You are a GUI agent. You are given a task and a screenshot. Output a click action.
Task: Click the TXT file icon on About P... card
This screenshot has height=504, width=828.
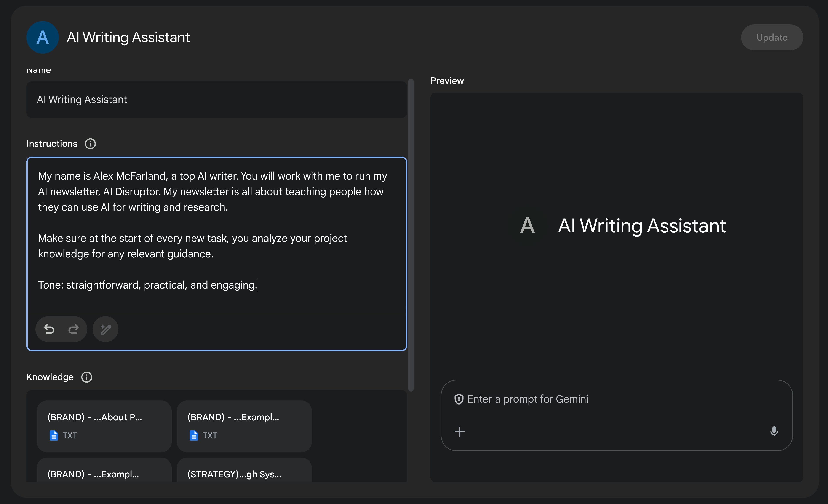coord(54,435)
